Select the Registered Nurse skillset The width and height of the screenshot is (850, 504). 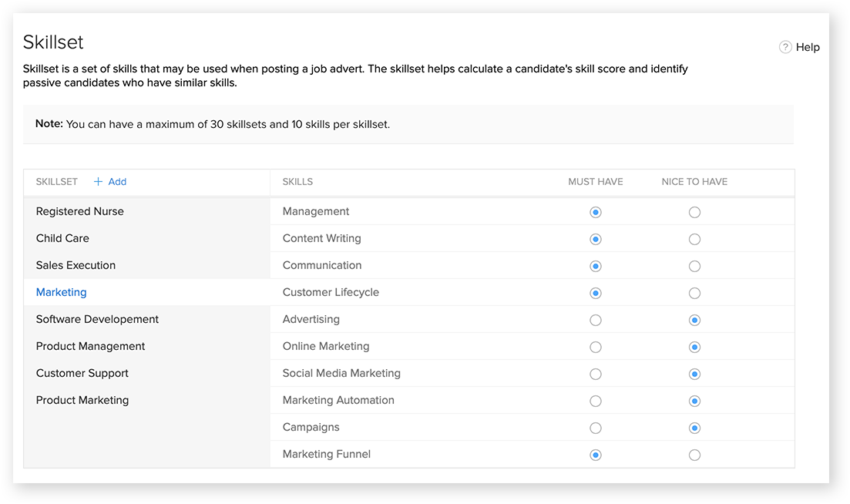79,211
